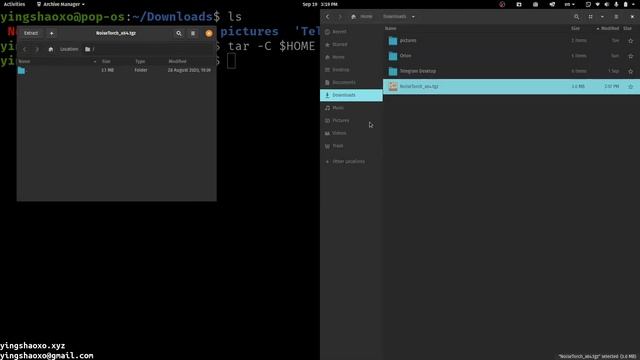Open the Files hamburger menu
The image size is (640, 360).
coord(616,17)
